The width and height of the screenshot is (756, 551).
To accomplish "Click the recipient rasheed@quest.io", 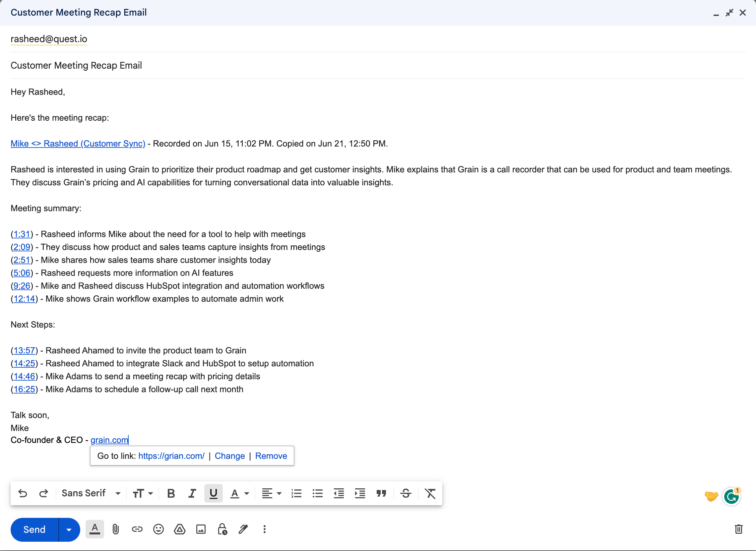I will [x=49, y=39].
